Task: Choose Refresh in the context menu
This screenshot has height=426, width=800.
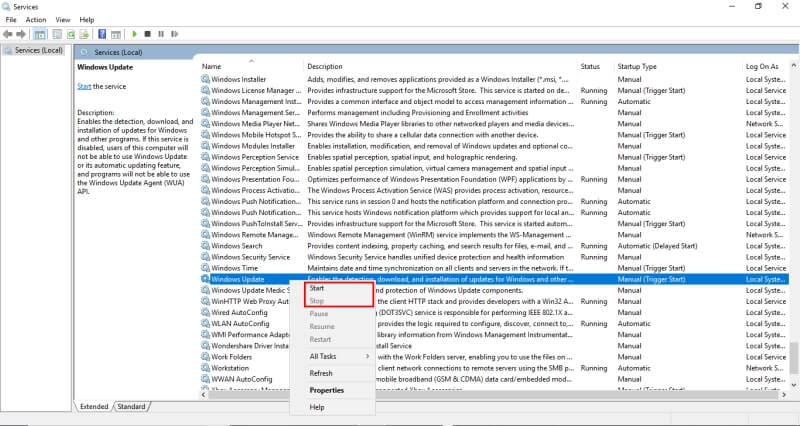Action: click(321, 373)
